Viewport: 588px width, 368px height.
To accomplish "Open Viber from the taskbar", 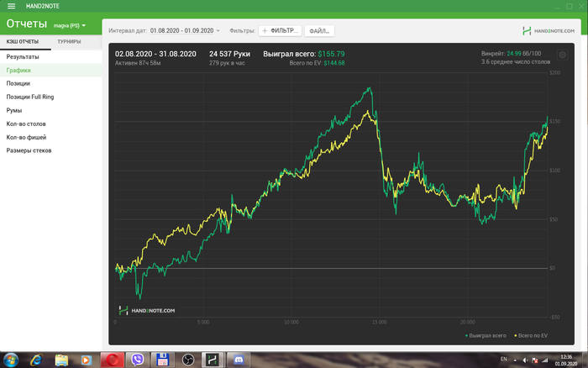I will coord(137,360).
